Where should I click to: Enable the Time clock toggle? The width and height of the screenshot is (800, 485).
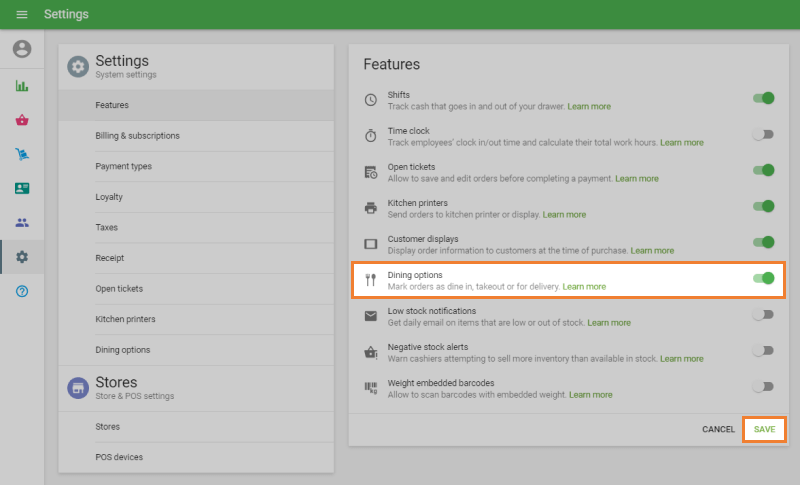pyautogui.click(x=764, y=135)
